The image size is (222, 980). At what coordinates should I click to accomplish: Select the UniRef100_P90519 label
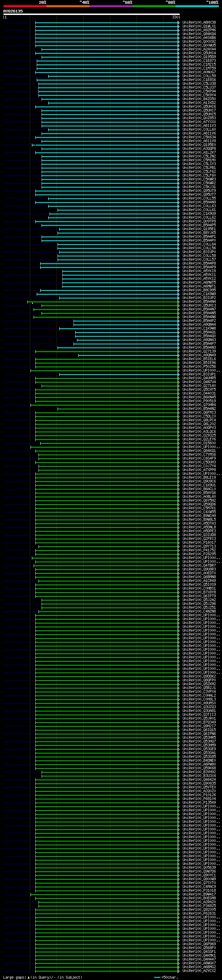click(x=199, y=401)
